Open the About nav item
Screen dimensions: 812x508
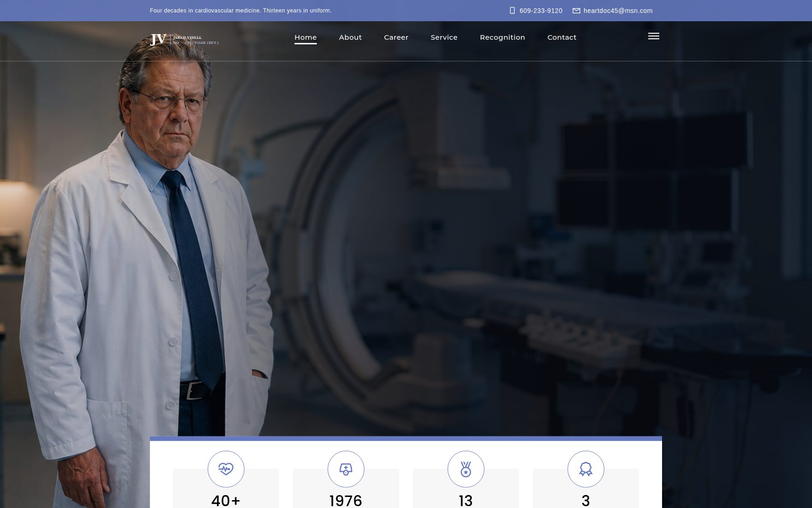pos(350,37)
